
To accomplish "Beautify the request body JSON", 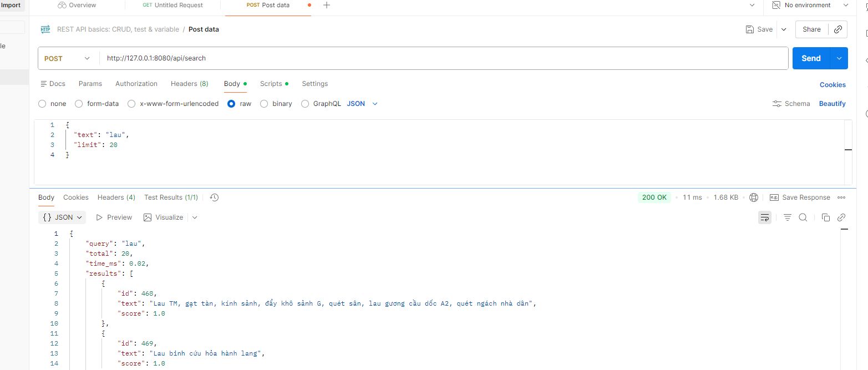I will 832,103.
